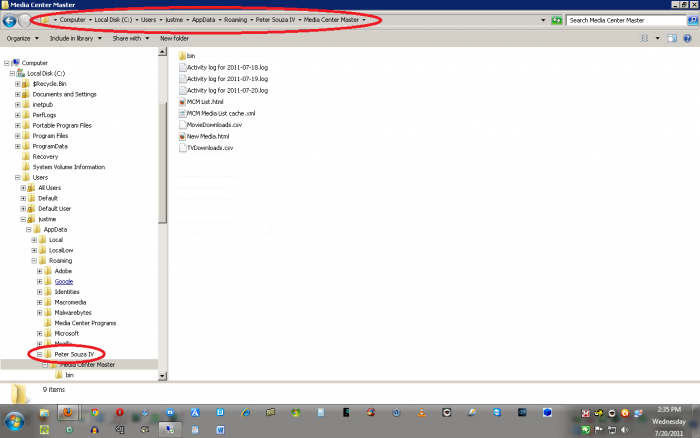Select the TVDownloads.csv file
This screenshot has width=700, height=438.
tap(210, 148)
